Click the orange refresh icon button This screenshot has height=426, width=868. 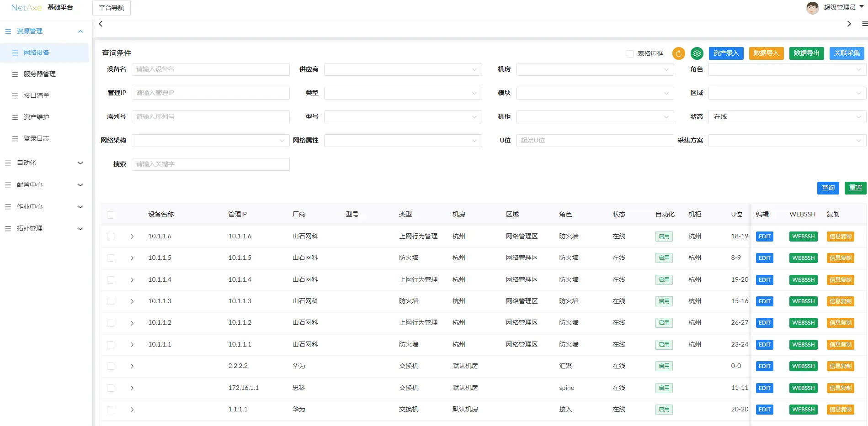tap(679, 53)
